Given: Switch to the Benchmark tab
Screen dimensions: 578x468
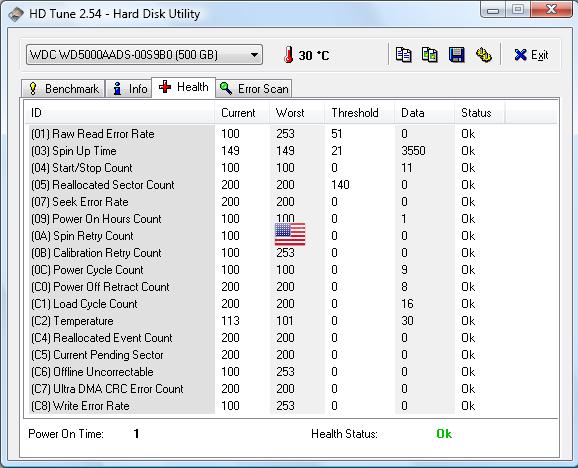Looking at the screenshot, I should click(x=63, y=89).
